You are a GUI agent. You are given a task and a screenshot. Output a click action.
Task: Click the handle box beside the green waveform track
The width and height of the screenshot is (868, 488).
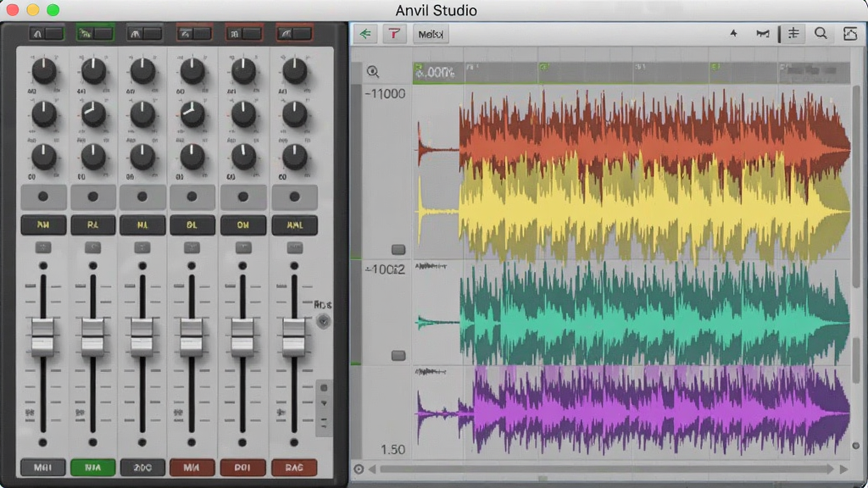tap(398, 355)
